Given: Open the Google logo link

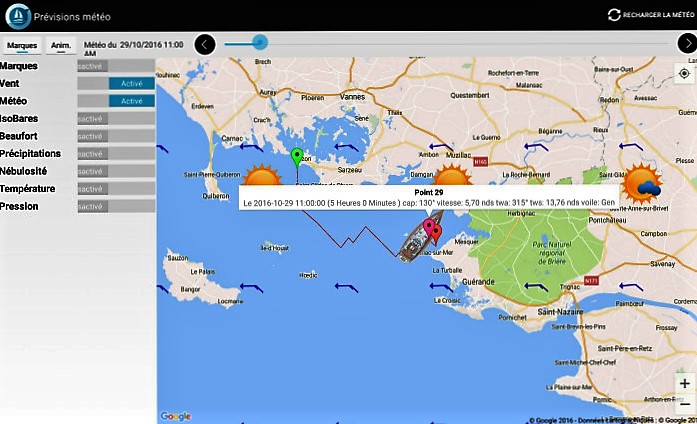Looking at the screenshot, I should tap(176, 416).
